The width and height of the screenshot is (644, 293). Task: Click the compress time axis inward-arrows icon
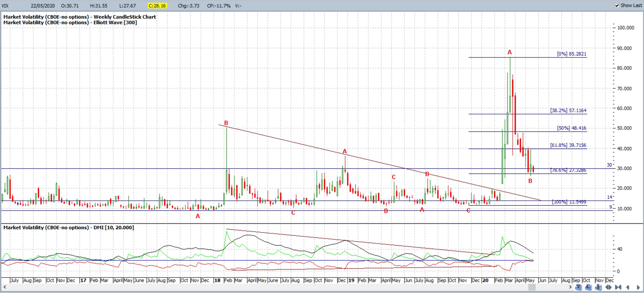[618, 287]
